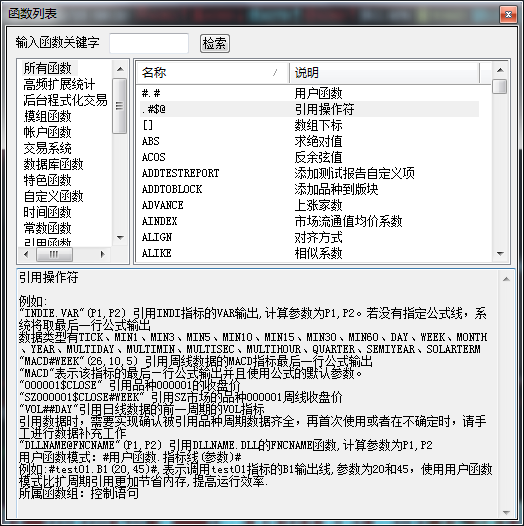
Task: Sort list by 说明 column header
Action: [384, 72]
